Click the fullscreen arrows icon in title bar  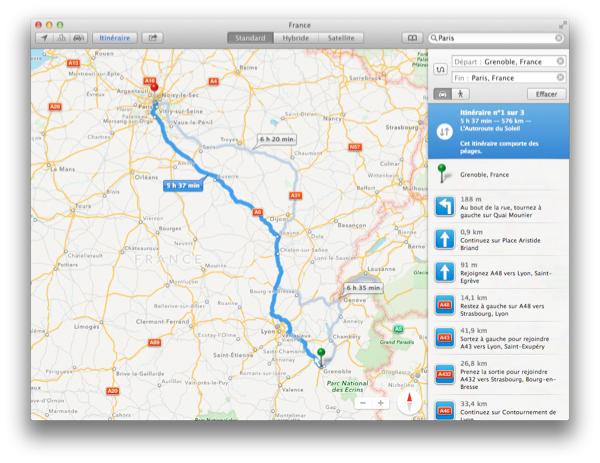[x=562, y=25]
